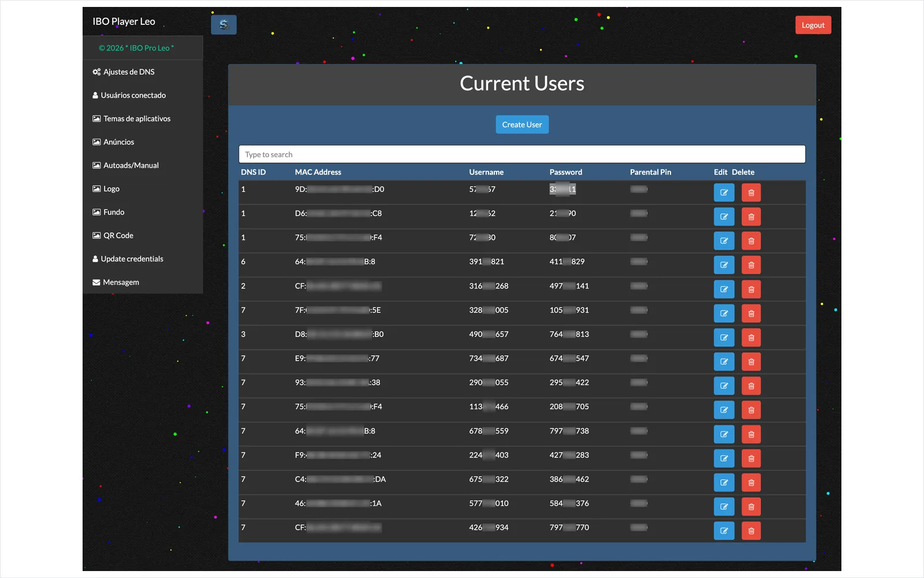This screenshot has height=578, width=924.
Task: Edit the user with MAC starting D6:
Action: point(724,217)
